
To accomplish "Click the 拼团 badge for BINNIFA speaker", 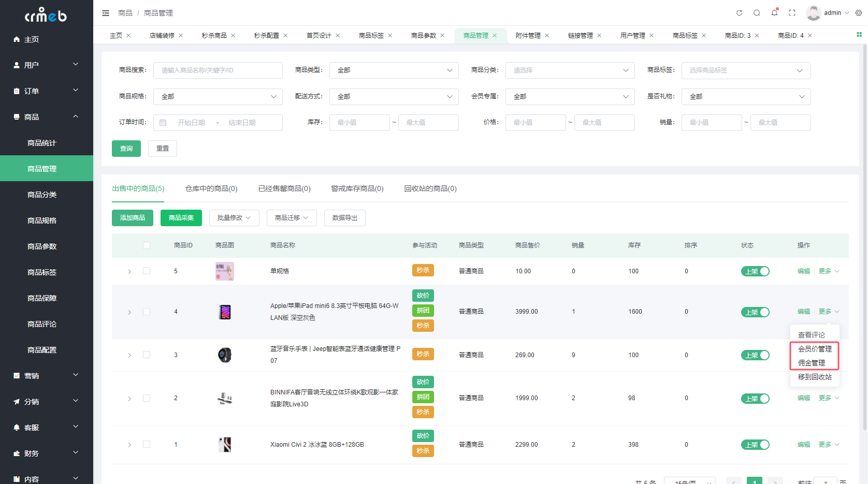I will 423,397.
